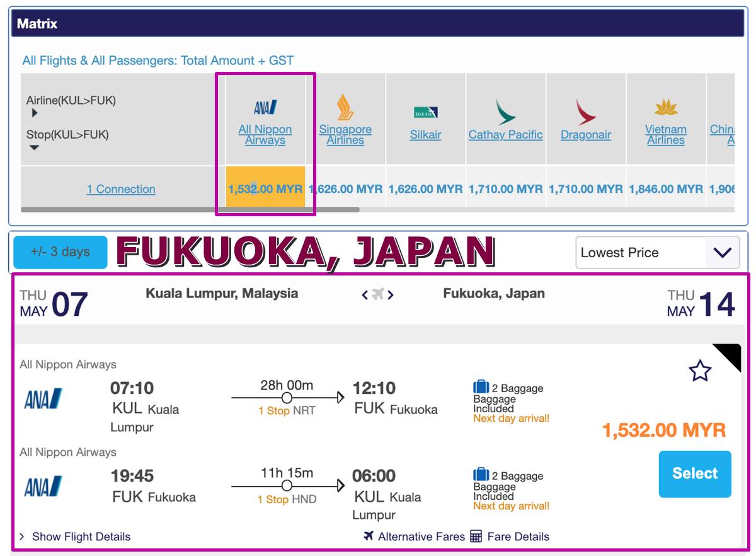Click the ANA logo beside the 07:10 departure
Screen dimensions: 756x556
tap(43, 398)
